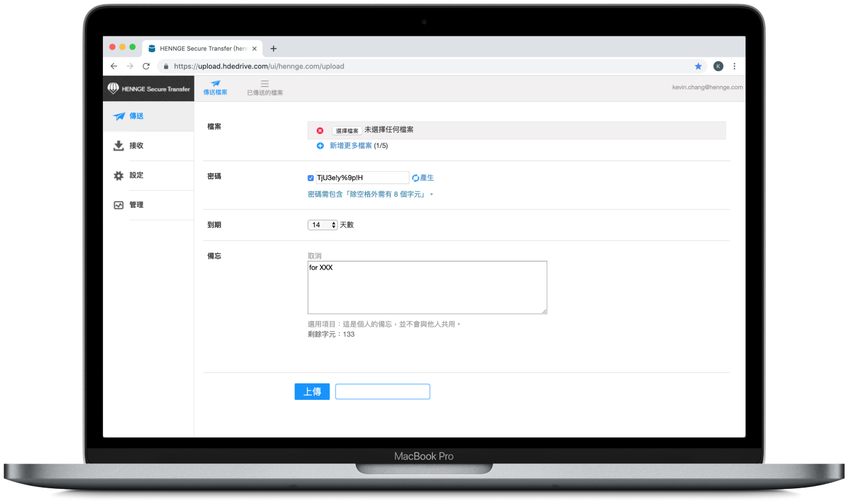This screenshot has width=848, height=504.
Task: Click the 選擇檔案 choose file button
Action: (347, 131)
